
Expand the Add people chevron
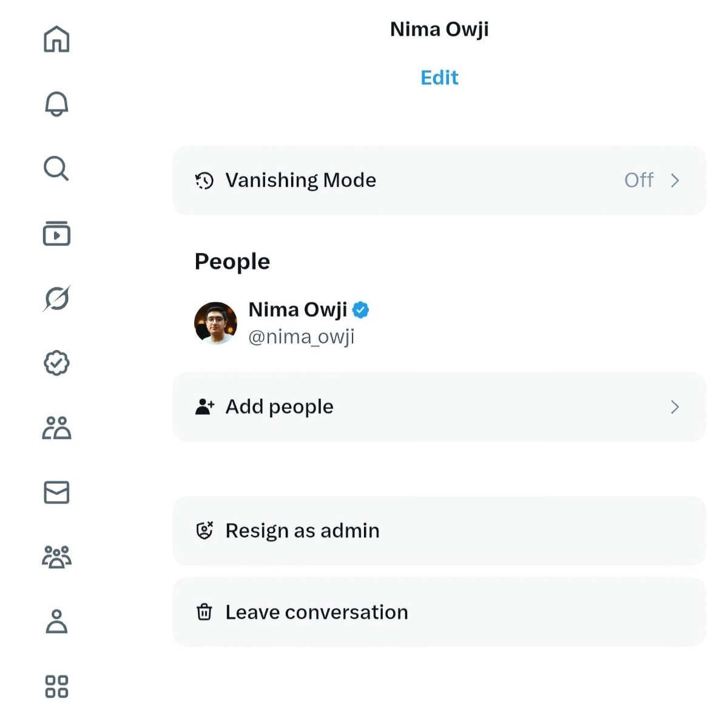tap(675, 407)
